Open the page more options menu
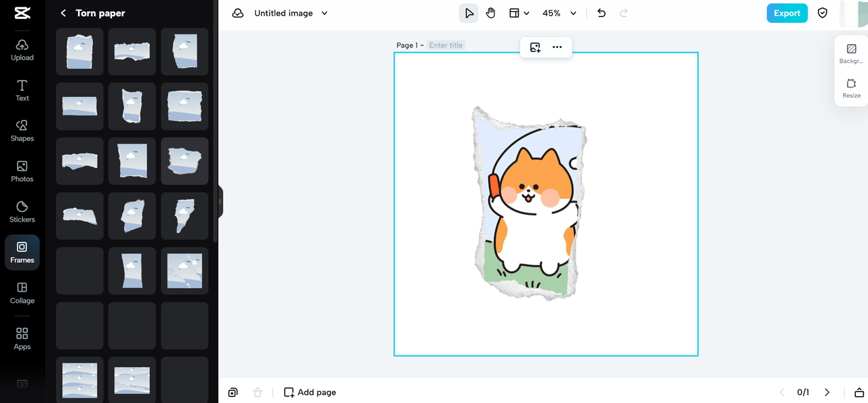Screen dimensions: 868x403 click(x=557, y=47)
